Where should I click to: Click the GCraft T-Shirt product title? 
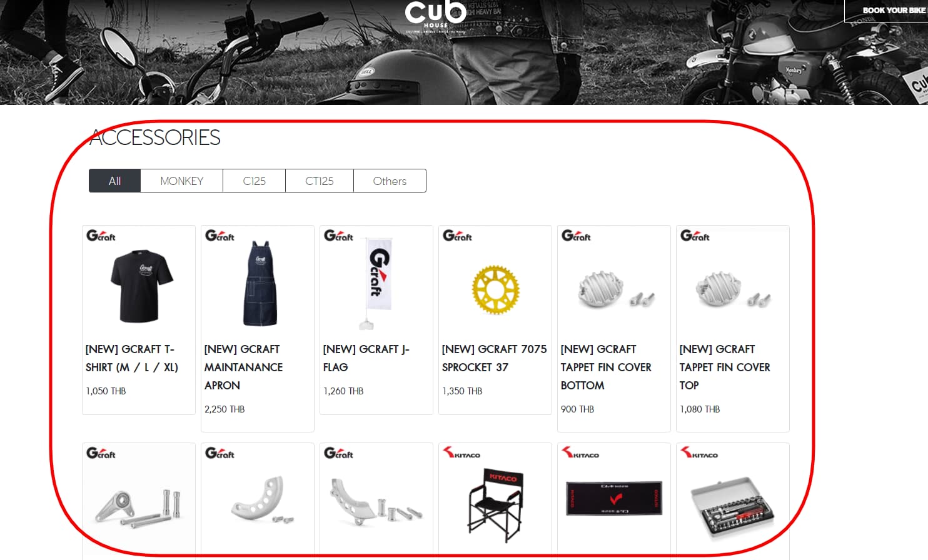[x=132, y=358]
